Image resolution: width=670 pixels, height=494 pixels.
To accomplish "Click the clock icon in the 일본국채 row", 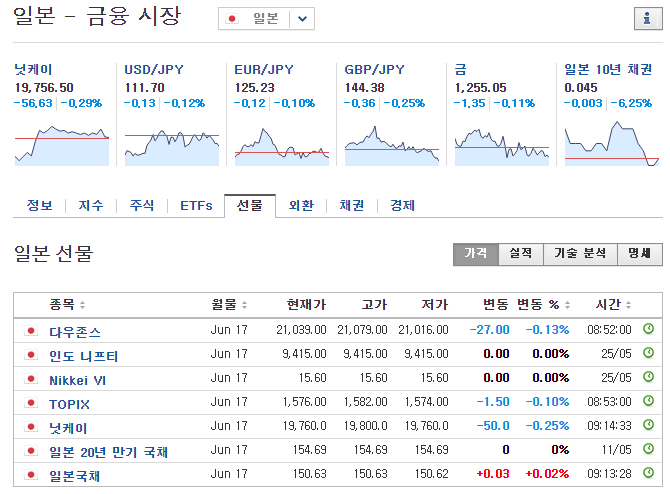I will coord(648,476).
